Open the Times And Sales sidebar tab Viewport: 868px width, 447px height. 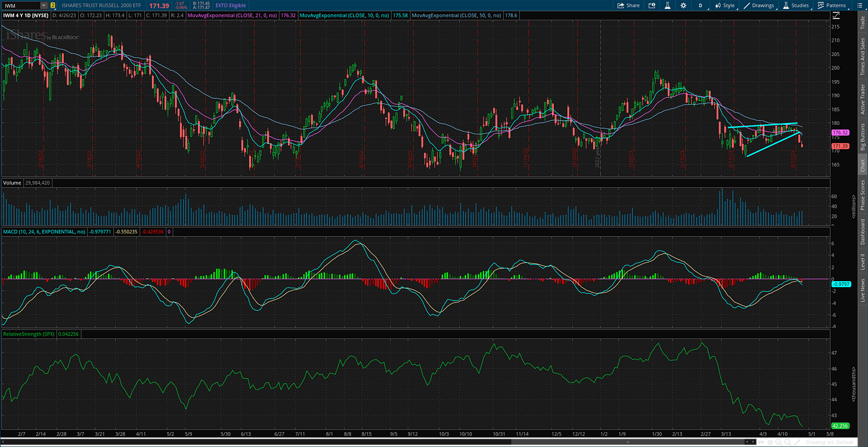[x=863, y=57]
